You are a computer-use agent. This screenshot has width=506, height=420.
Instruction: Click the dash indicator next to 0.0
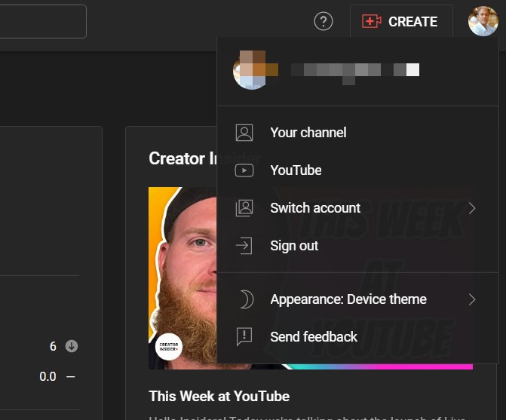pos(71,376)
